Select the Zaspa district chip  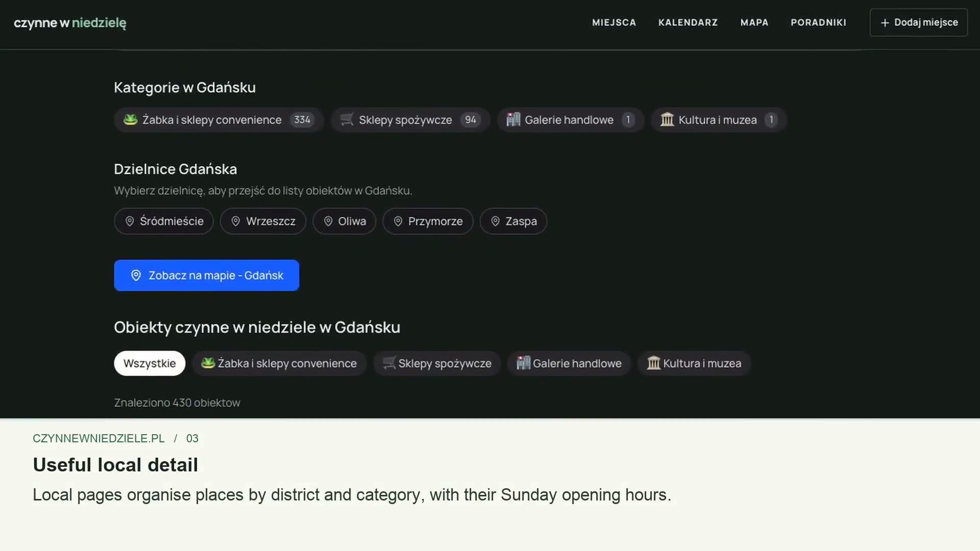(513, 221)
